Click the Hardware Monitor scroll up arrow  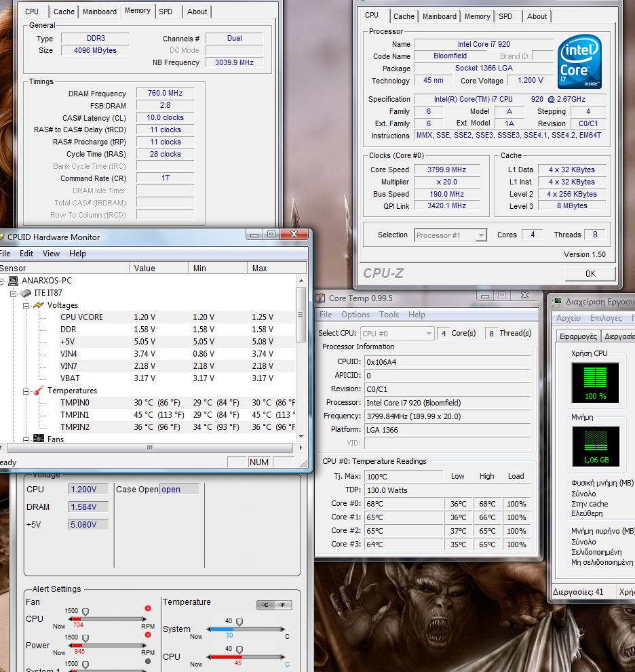click(x=301, y=281)
